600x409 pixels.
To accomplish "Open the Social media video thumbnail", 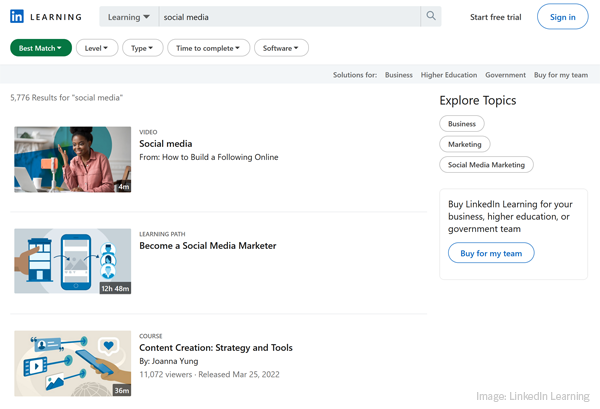I will point(73,159).
